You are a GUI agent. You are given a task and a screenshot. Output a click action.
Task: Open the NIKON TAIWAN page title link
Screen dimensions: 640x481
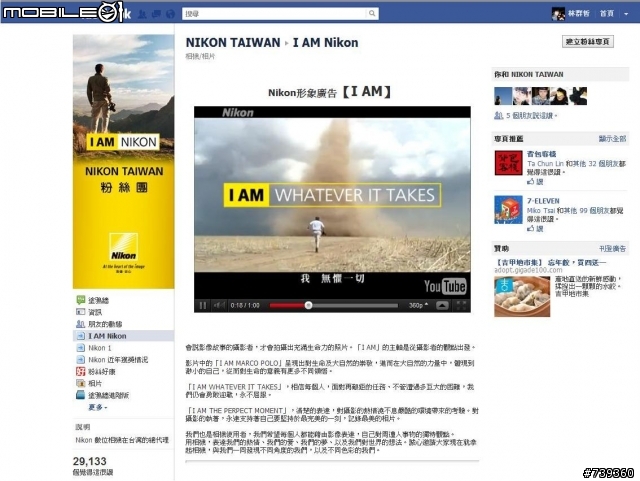[233, 42]
